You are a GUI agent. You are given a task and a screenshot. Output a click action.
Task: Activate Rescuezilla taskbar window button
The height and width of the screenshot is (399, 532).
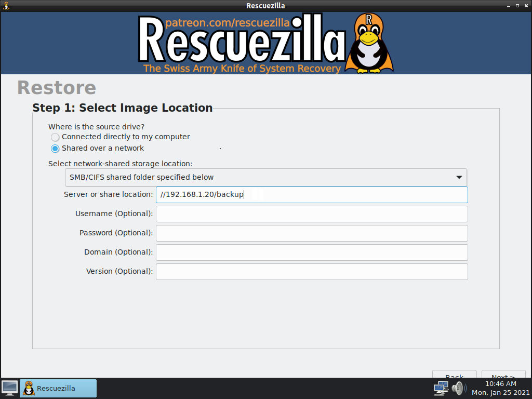point(58,388)
